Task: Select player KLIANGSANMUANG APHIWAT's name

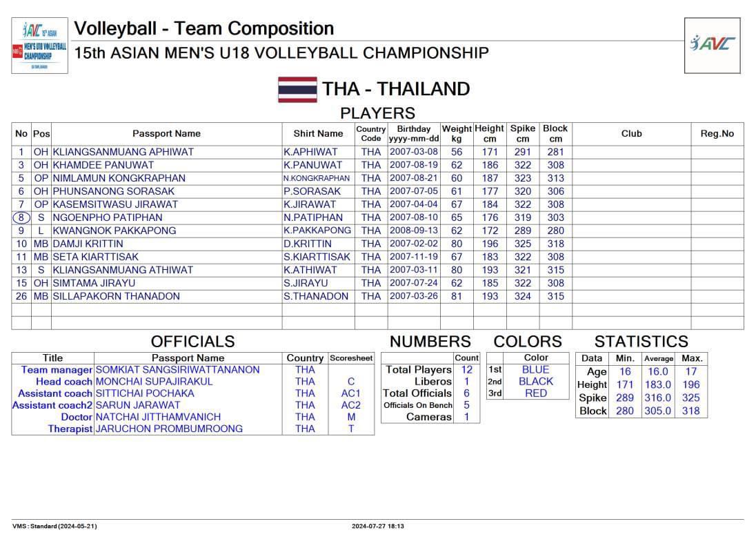Action: (123, 152)
